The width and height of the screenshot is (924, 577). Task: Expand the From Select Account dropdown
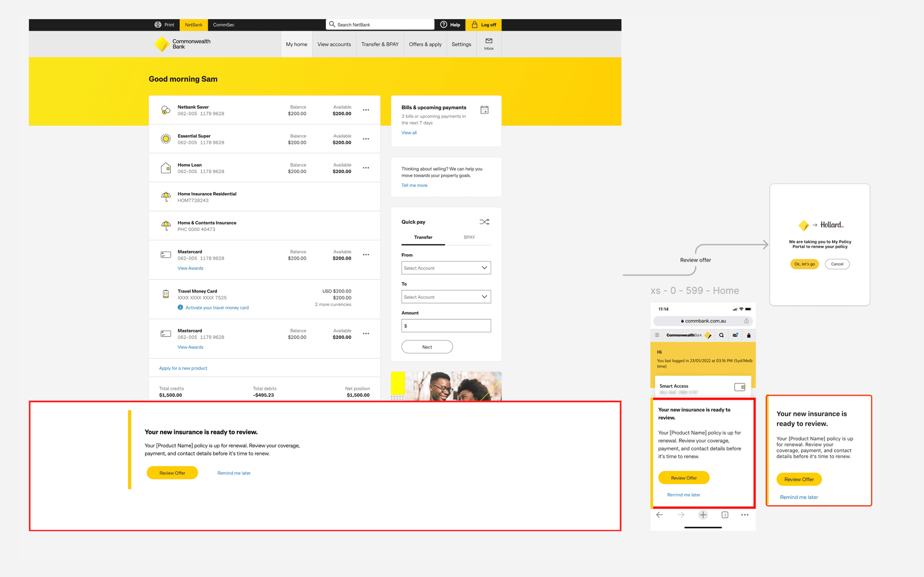click(x=446, y=268)
